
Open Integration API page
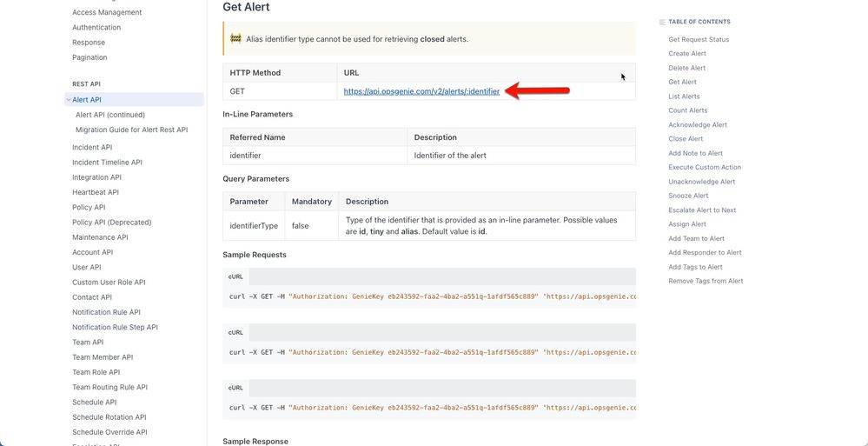96,177
